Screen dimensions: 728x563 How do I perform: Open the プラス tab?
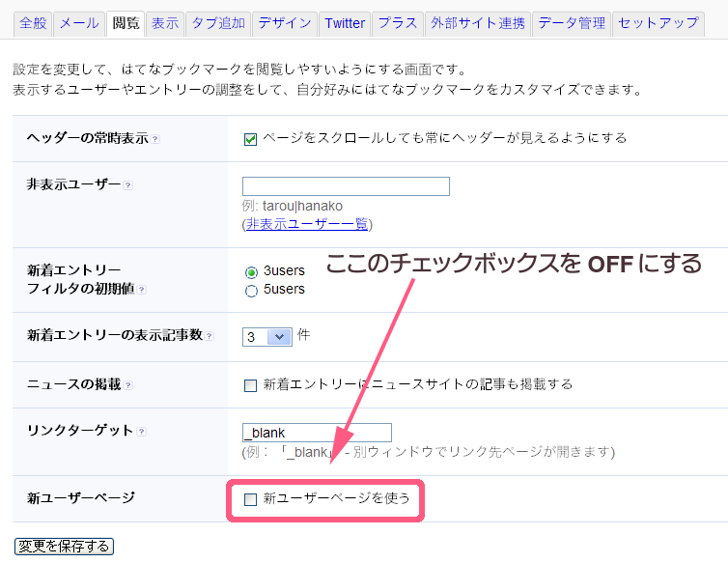pyautogui.click(x=398, y=24)
